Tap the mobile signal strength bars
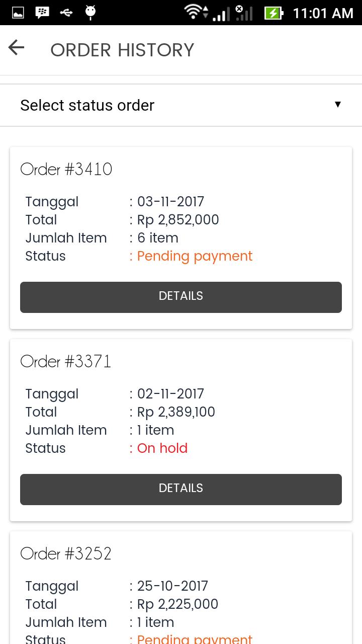Viewport: 362px width, 644px height. pos(221,13)
